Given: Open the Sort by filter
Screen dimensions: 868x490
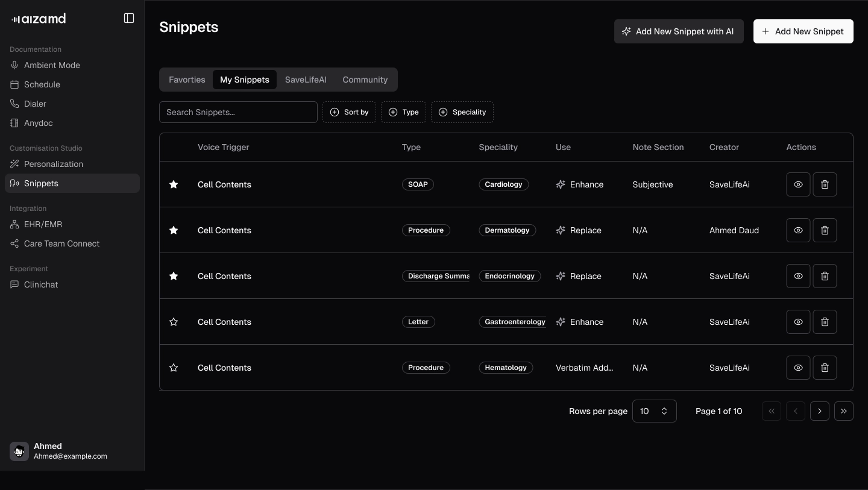Looking at the screenshot, I should [349, 112].
